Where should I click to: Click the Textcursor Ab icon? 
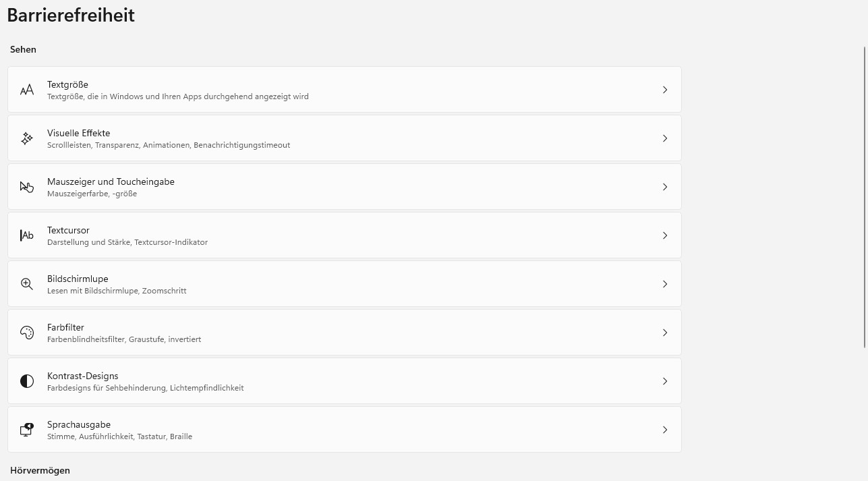27,235
